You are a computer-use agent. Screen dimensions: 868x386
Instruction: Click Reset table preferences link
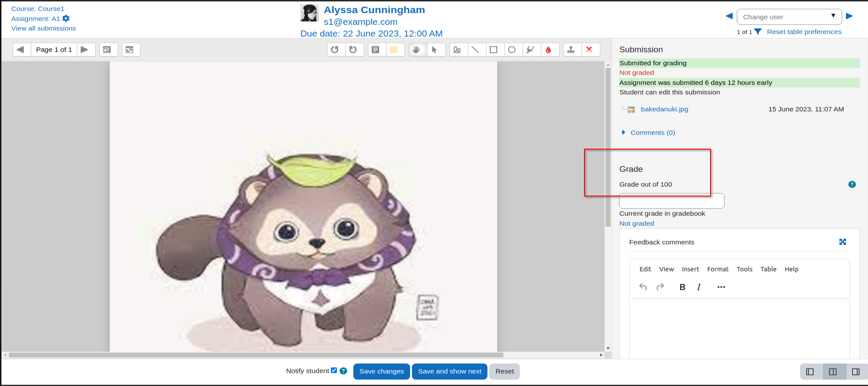tap(804, 32)
